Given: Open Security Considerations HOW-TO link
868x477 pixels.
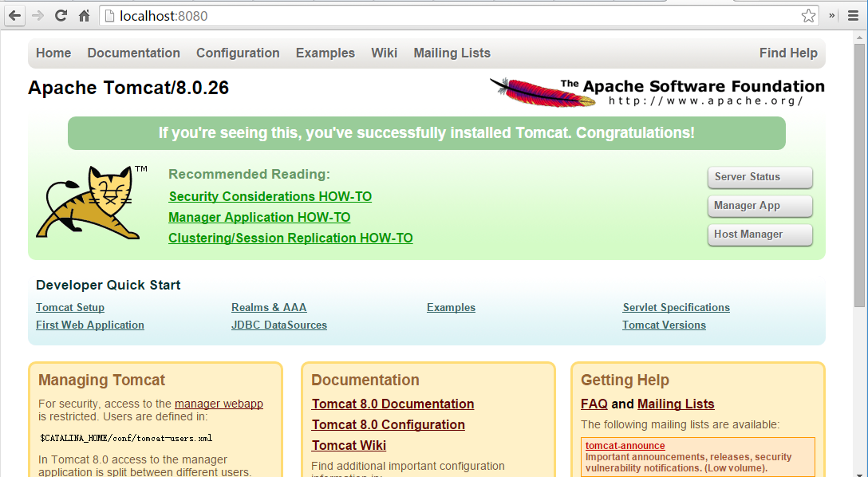Looking at the screenshot, I should click(270, 196).
